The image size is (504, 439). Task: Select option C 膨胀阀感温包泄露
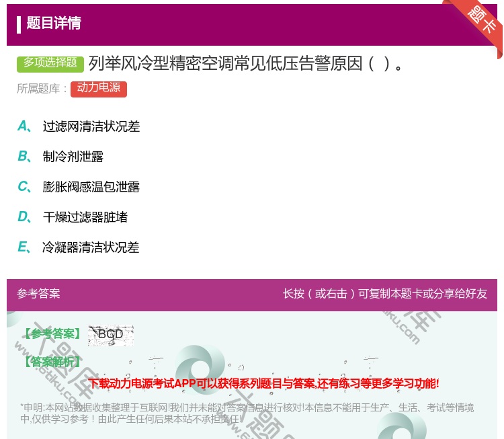[x=79, y=186]
